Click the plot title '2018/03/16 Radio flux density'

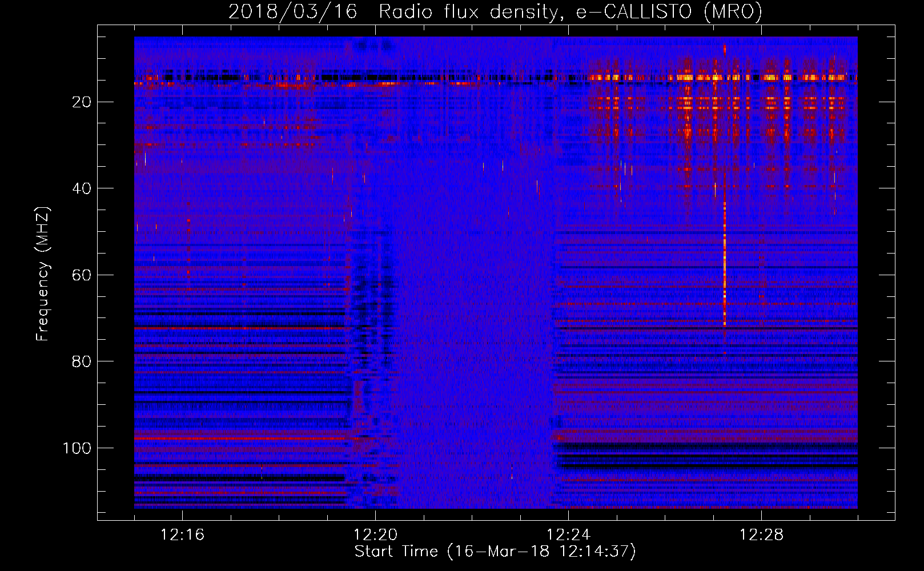495,11
